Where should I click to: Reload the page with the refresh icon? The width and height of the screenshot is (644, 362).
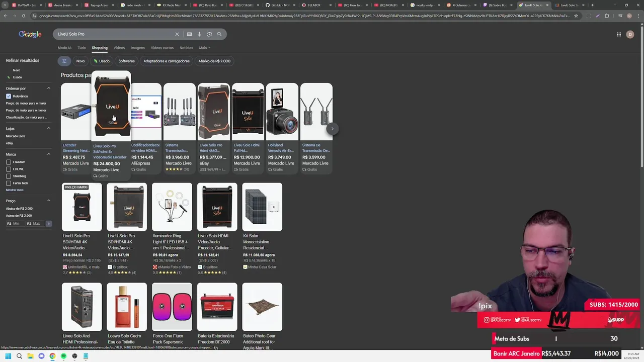(23, 16)
